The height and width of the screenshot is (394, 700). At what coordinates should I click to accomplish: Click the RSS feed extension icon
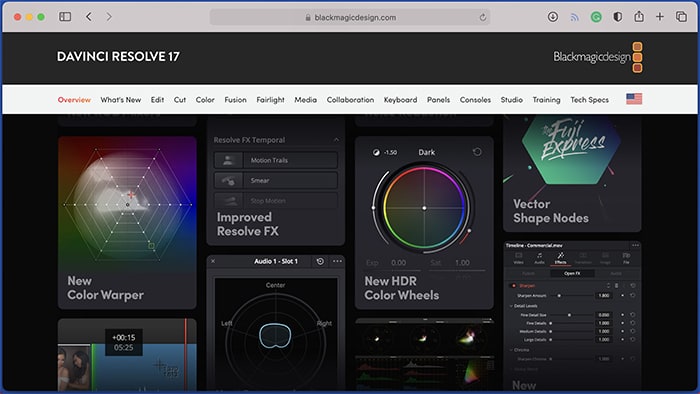575,17
